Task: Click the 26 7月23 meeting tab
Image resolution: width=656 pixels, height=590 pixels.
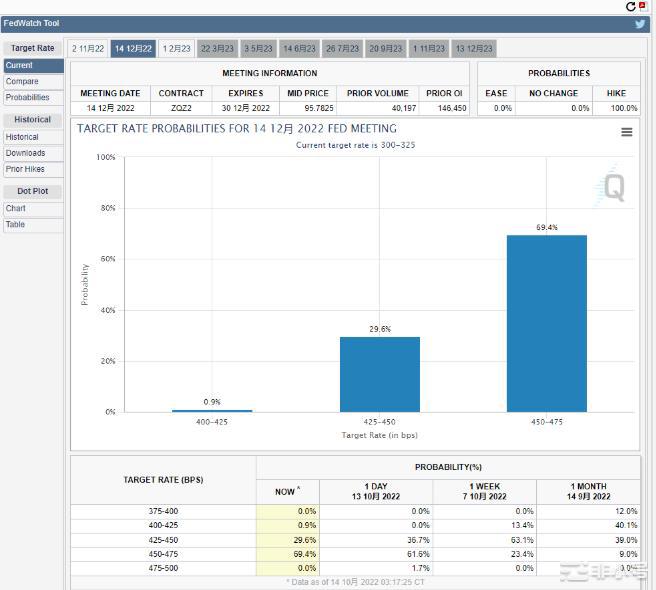Action: [x=343, y=48]
